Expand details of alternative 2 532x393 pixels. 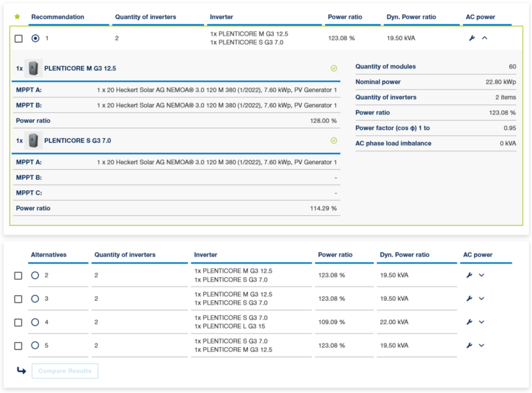coord(481,275)
